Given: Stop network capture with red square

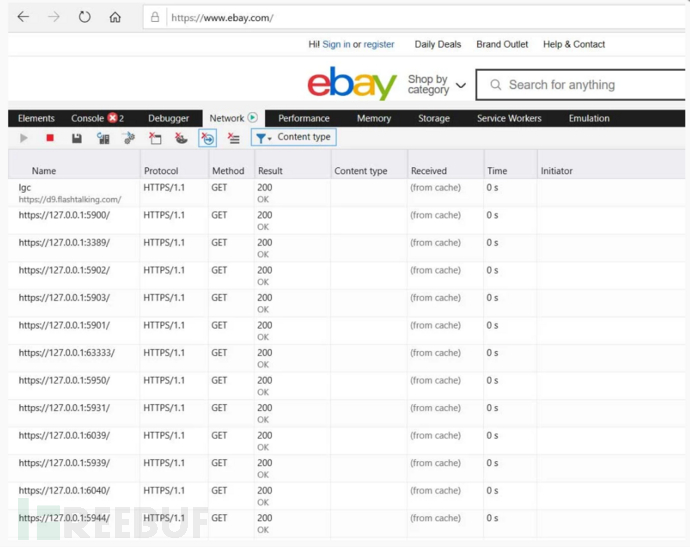Looking at the screenshot, I should pyautogui.click(x=50, y=138).
